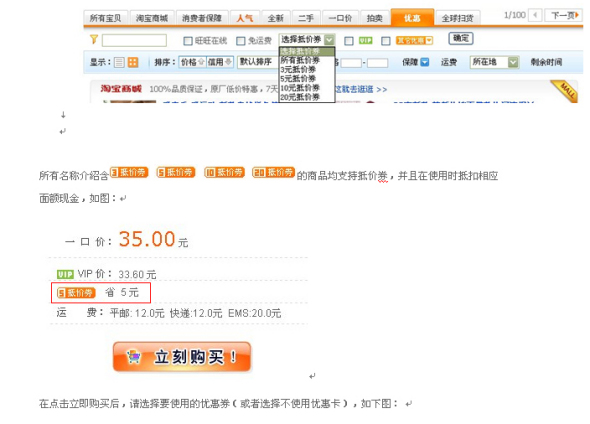Click the 10元 抵价券 orange badge
The width and height of the screenshot is (590, 424).
pyautogui.click(x=224, y=173)
